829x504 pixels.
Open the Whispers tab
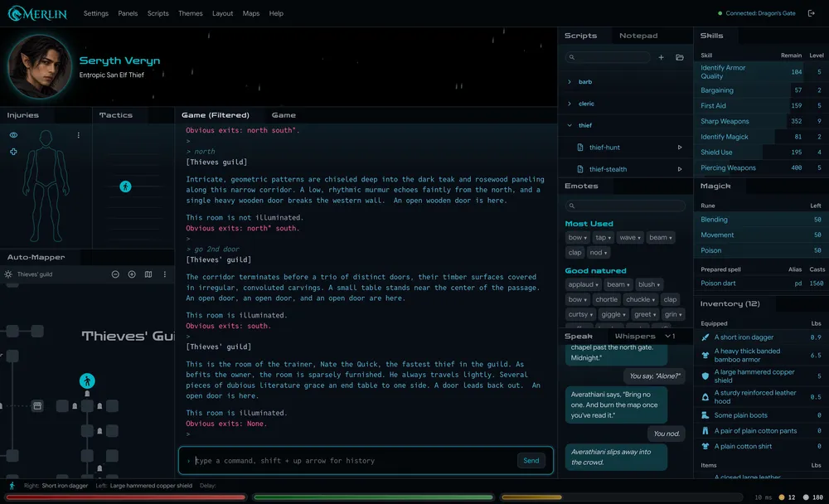[635, 337]
